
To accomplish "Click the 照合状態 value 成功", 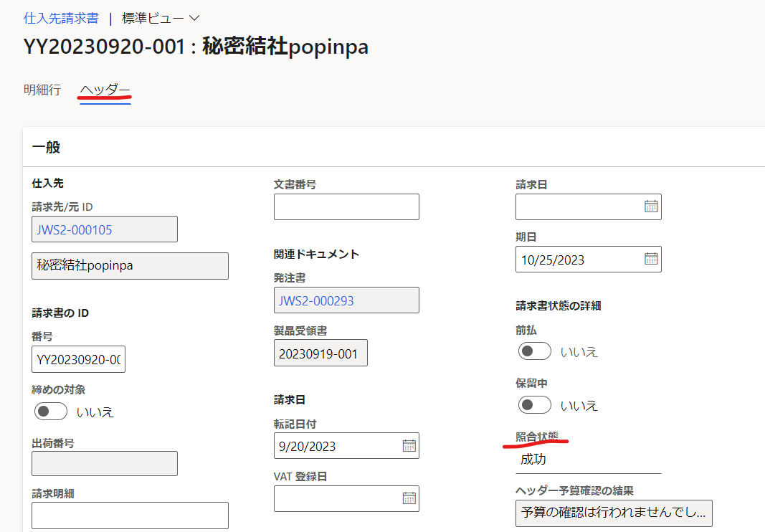I will (533, 460).
